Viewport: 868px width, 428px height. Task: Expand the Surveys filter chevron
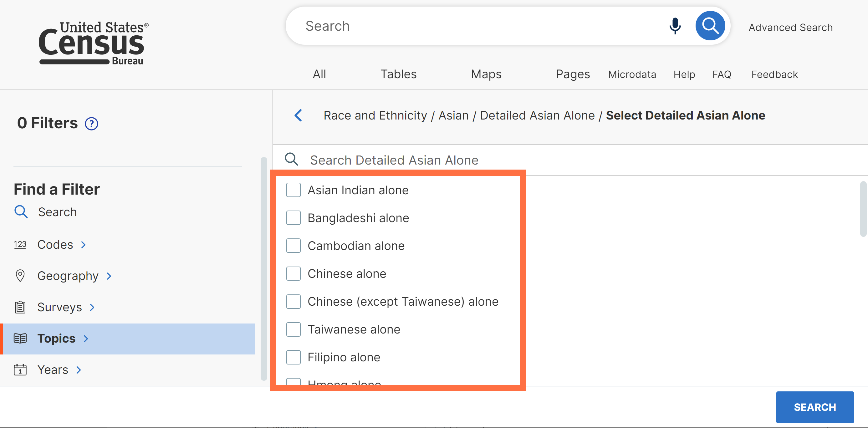92,307
